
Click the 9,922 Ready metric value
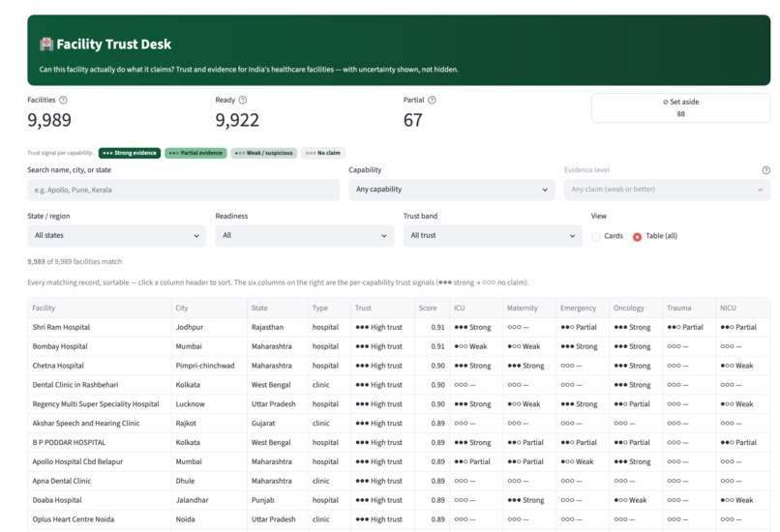tap(237, 120)
